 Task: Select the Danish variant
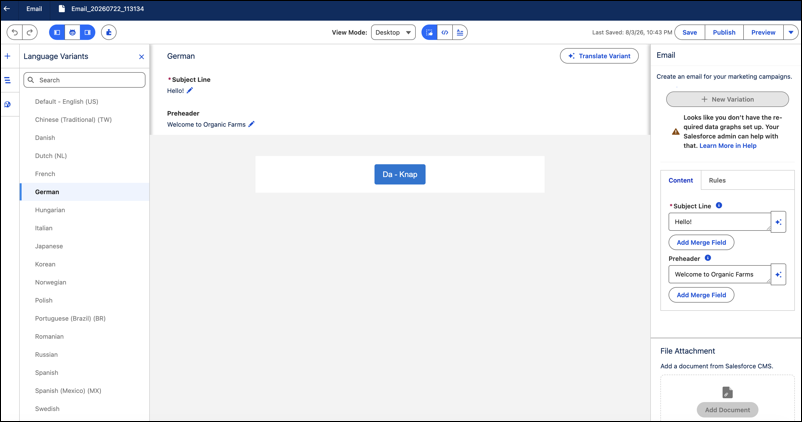(x=84, y=138)
